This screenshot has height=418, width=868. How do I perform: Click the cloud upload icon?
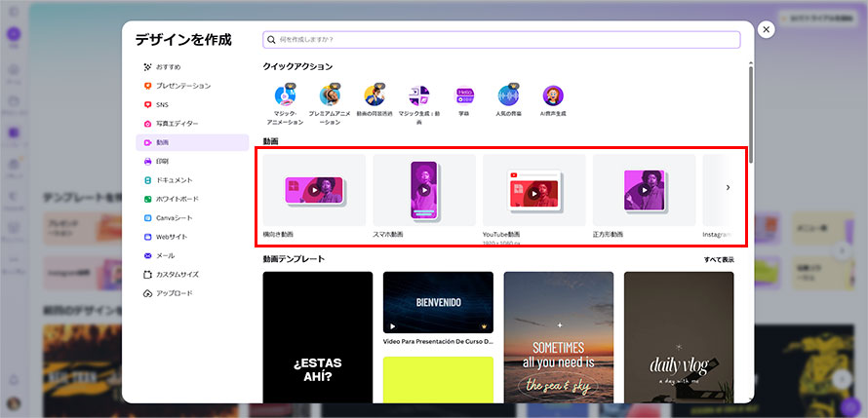pyautogui.click(x=147, y=293)
